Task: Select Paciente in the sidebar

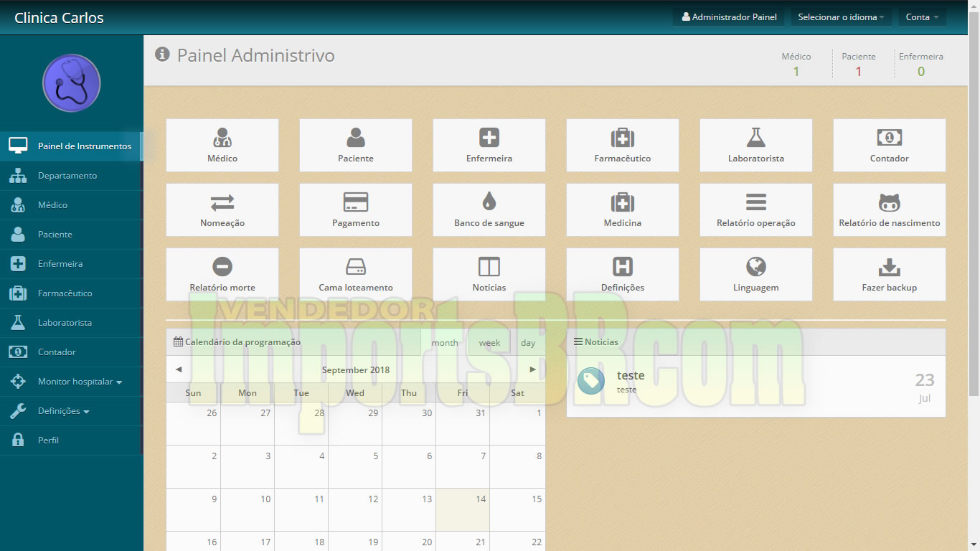Action: click(x=72, y=235)
